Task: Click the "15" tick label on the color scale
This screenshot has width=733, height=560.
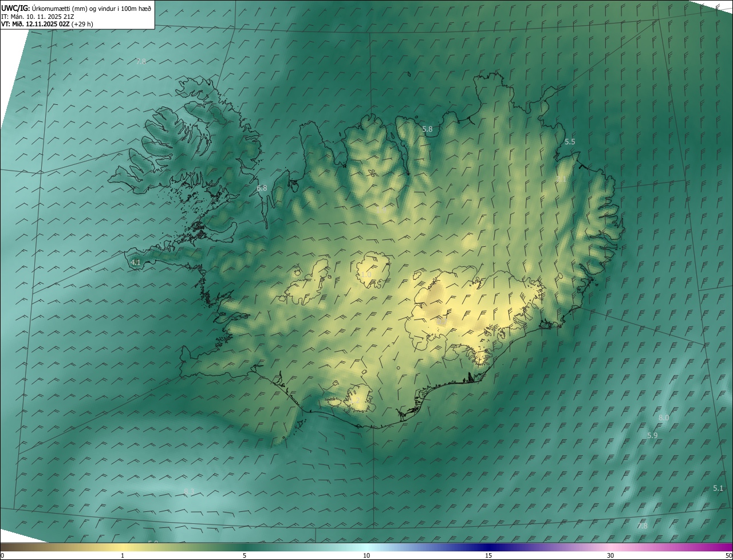Action: pyautogui.click(x=488, y=555)
